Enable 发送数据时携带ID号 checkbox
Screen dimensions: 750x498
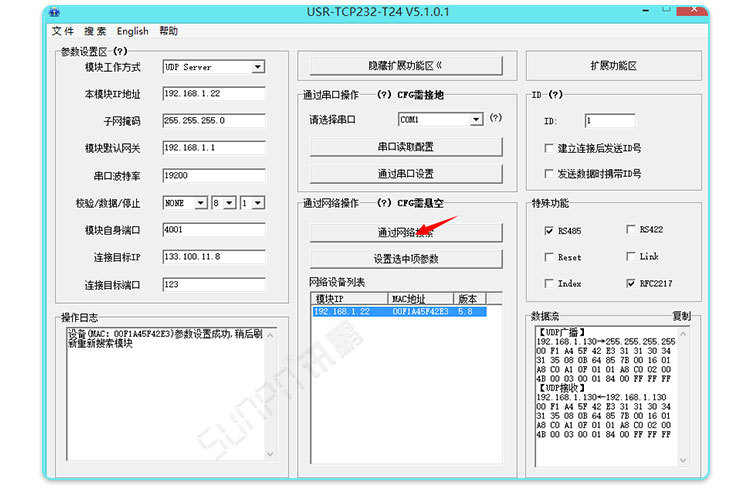[549, 174]
